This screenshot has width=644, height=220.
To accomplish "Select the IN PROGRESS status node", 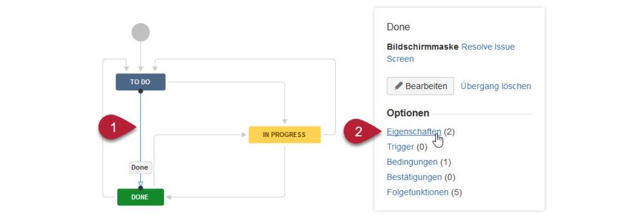I will 284,135.
